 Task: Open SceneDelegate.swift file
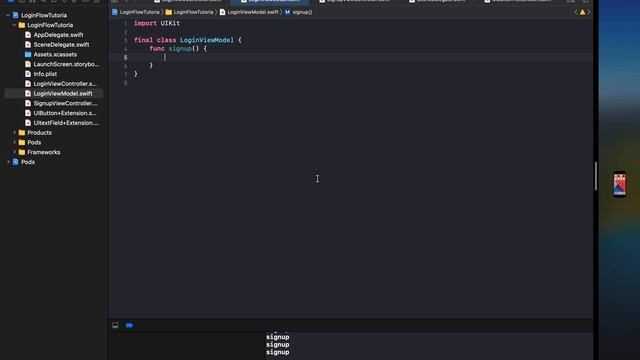tap(61, 44)
